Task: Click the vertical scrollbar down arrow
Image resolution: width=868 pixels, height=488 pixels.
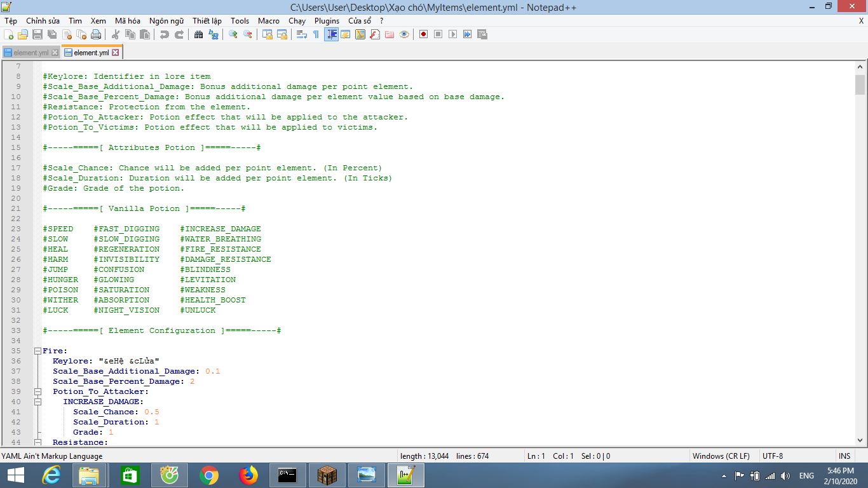Action: pyautogui.click(x=860, y=440)
